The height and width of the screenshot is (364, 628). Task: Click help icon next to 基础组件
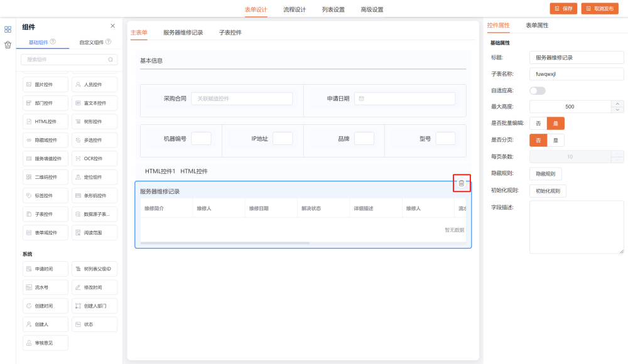[x=53, y=42]
